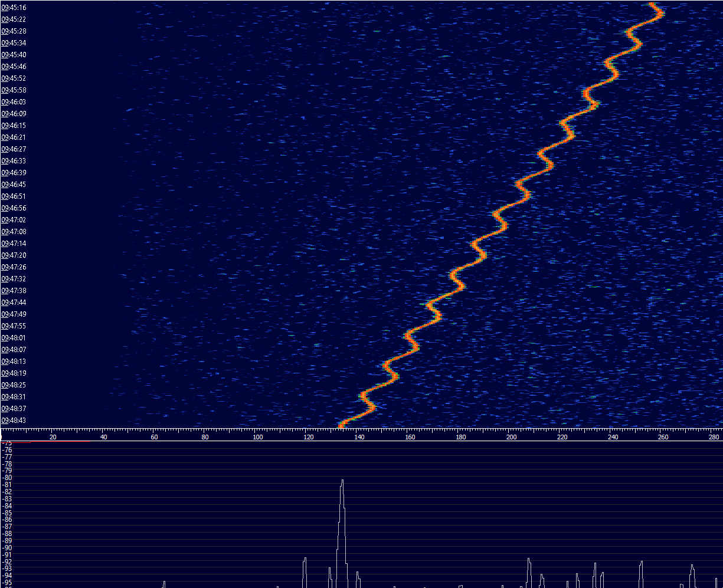
Task: Select the spectrum peak near 120
Action: [x=305, y=559]
